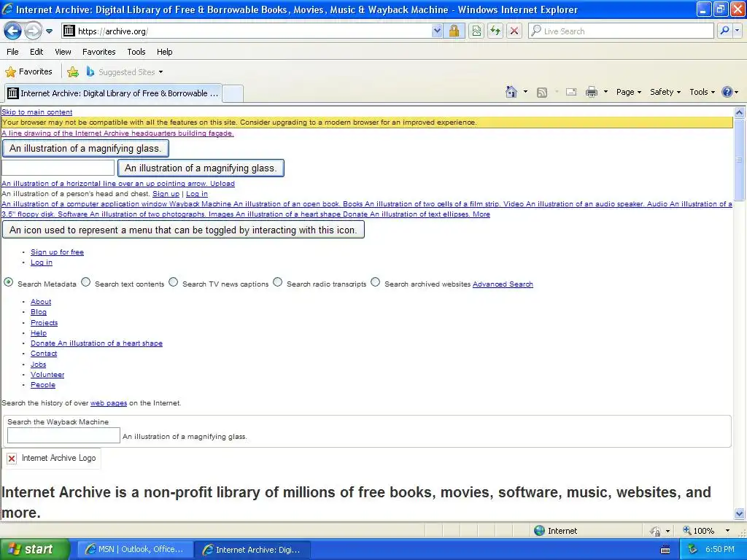This screenshot has width=747, height=560.
Task: Open the About link
Action: click(41, 302)
